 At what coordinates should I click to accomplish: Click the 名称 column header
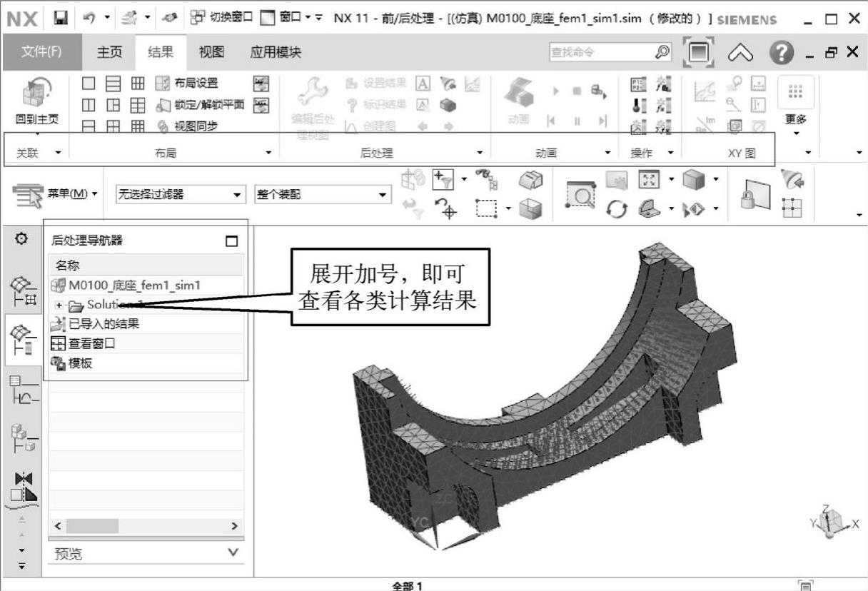pos(146,266)
